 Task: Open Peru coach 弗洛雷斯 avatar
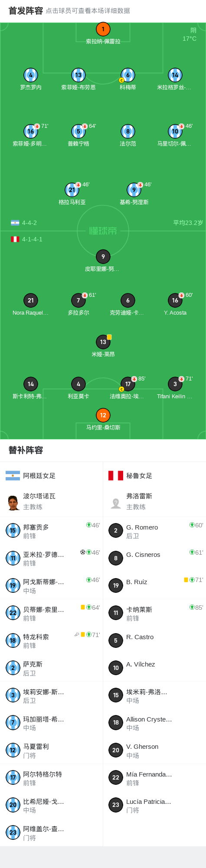tap(116, 502)
